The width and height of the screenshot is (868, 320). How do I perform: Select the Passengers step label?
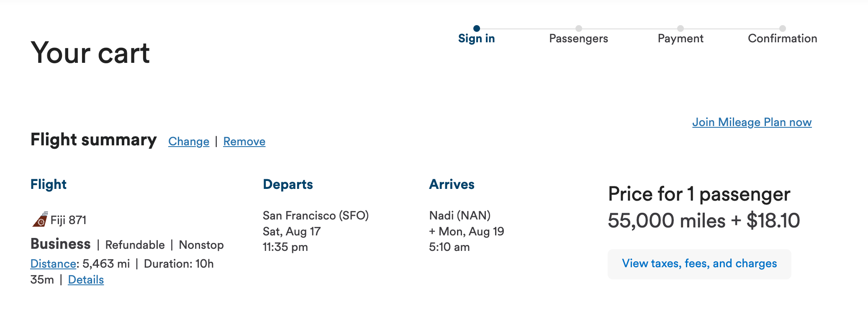point(578,38)
